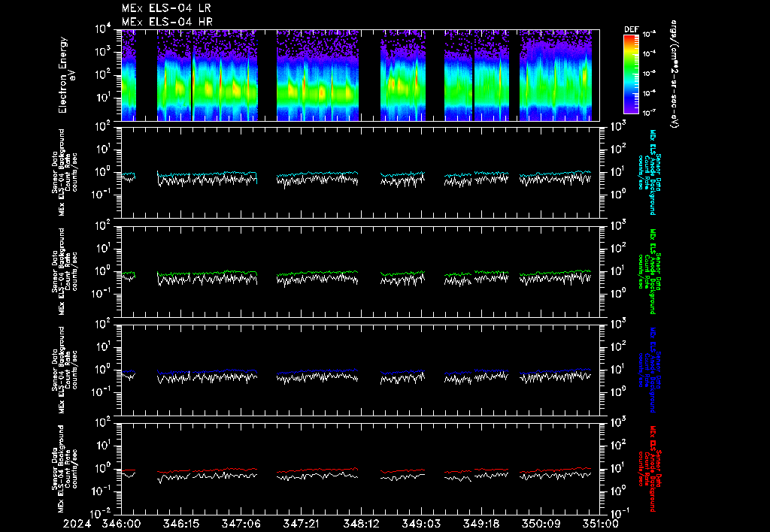Click the "350:09" time axis label
770x532 pixels.
coord(541,524)
